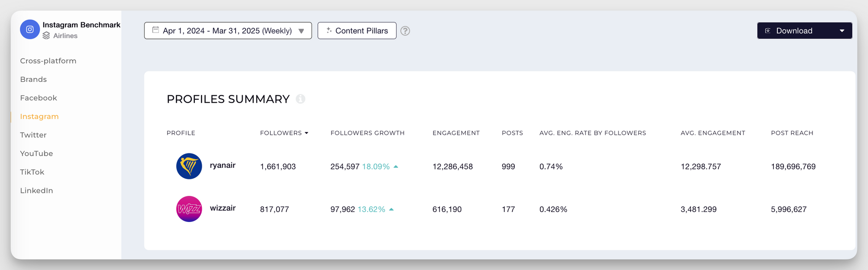Click the Content Pillars button
868x270 pixels.
357,31
